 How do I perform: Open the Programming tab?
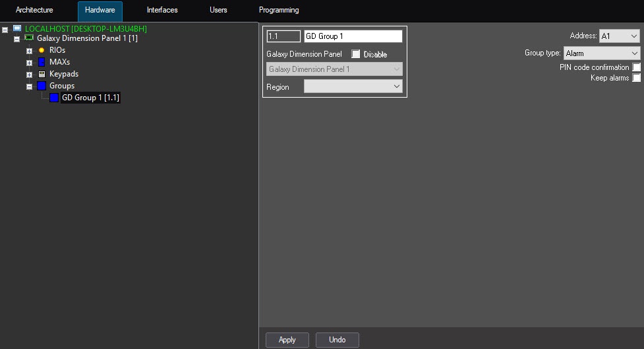[279, 10]
